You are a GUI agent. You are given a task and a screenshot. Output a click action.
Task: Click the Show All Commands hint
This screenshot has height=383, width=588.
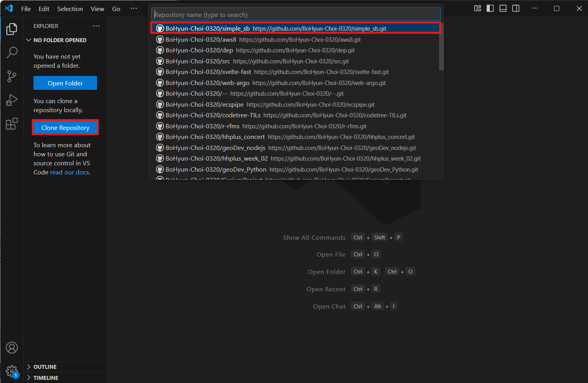pyautogui.click(x=314, y=238)
